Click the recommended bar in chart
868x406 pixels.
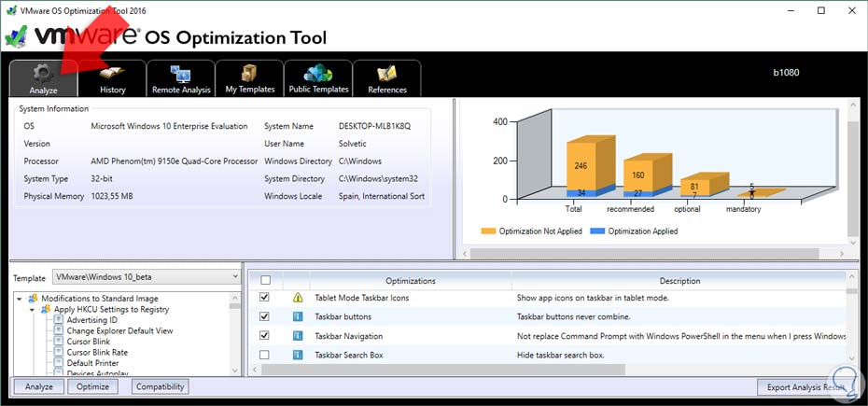pos(647,175)
